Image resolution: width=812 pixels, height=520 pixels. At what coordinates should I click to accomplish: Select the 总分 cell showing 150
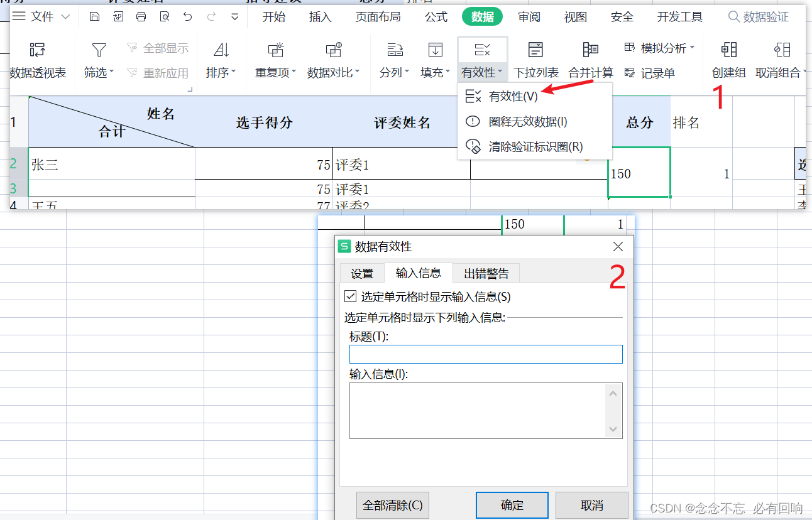(639, 173)
